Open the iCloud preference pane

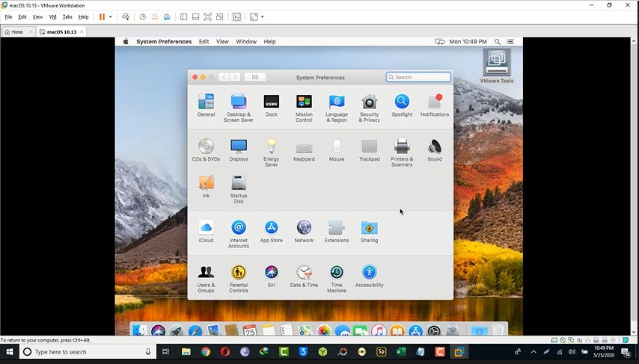coord(206,231)
